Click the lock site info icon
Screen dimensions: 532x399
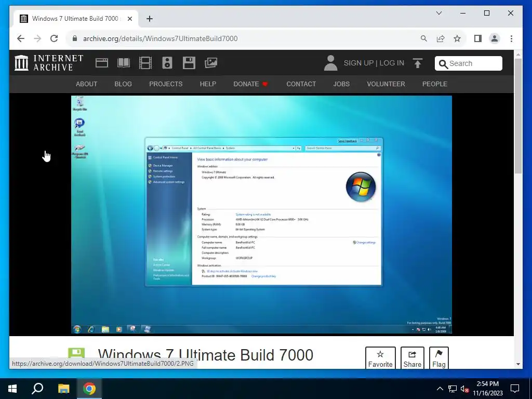coord(75,38)
